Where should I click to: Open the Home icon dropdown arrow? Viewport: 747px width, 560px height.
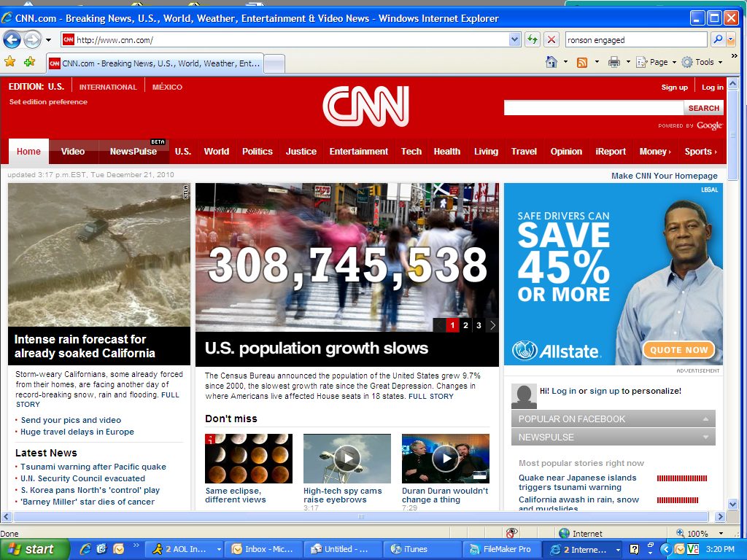tap(565, 62)
